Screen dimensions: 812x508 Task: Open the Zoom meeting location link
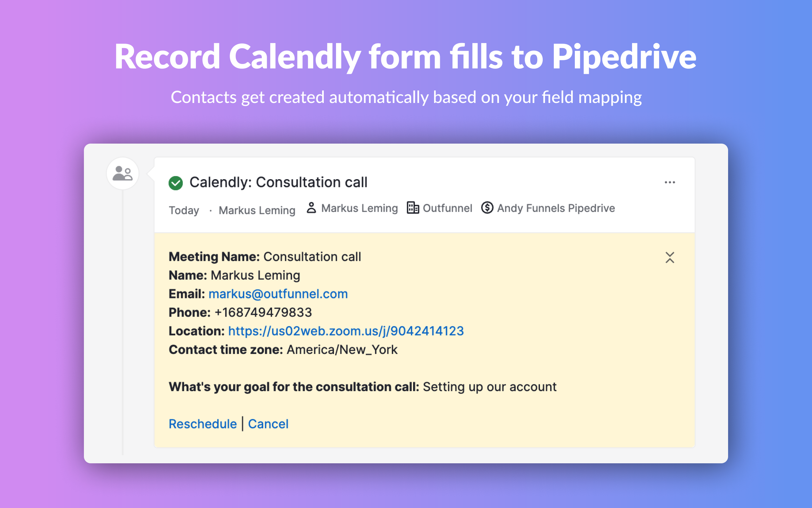pos(346,331)
